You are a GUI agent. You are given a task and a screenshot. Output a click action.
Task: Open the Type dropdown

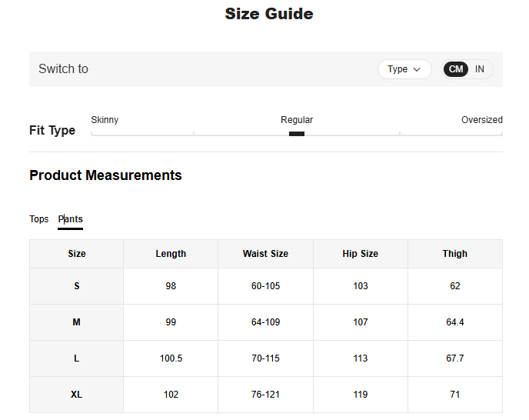coord(404,69)
